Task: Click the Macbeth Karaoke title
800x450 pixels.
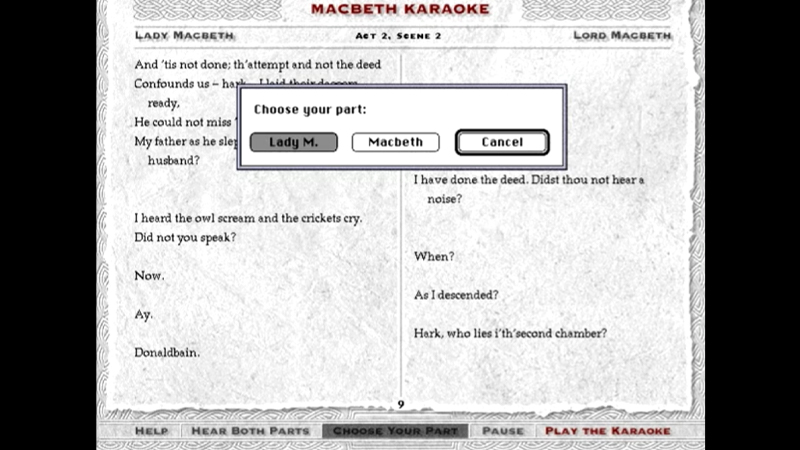Action: pos(400,9)
